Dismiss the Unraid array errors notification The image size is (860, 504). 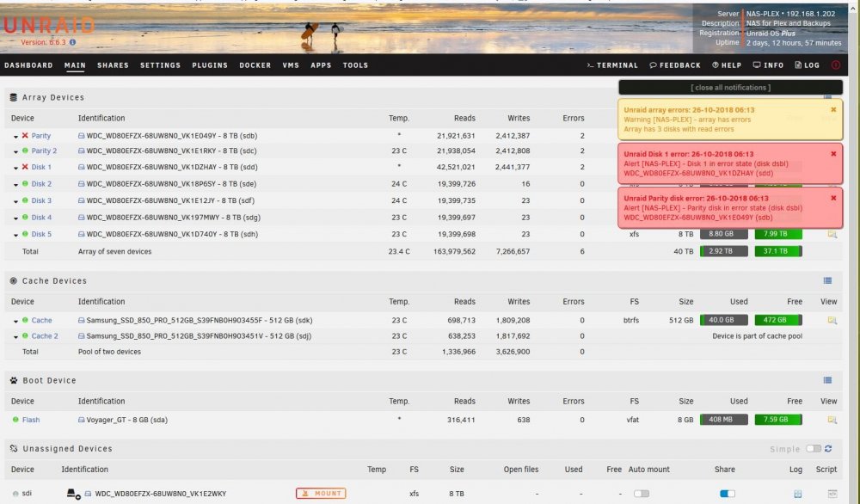point(833,110)
